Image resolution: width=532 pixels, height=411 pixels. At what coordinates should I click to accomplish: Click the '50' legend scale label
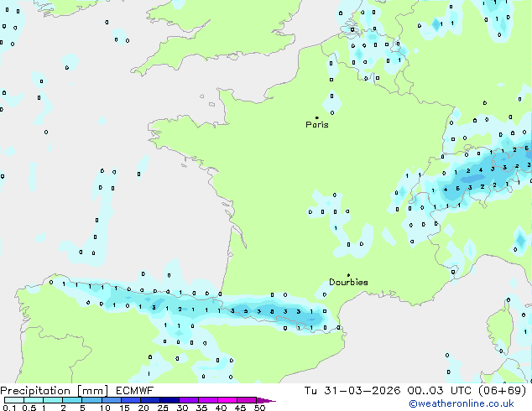coord(259,408)
